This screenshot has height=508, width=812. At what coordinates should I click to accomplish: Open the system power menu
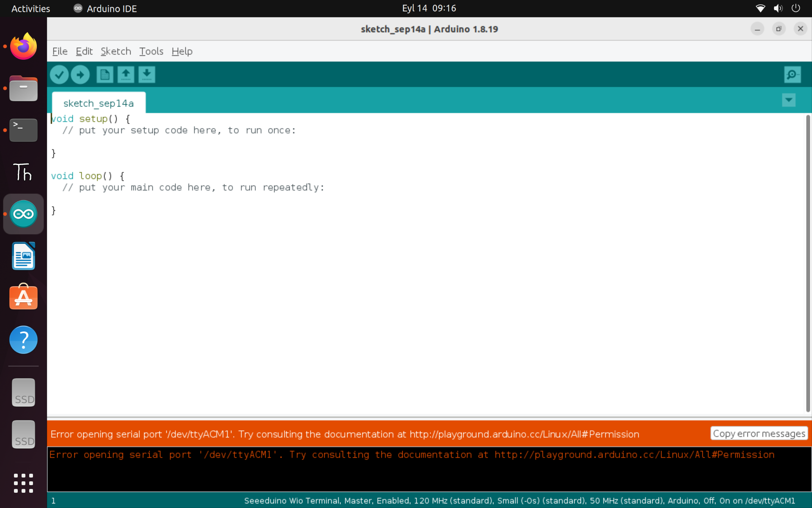coord(796,8)
